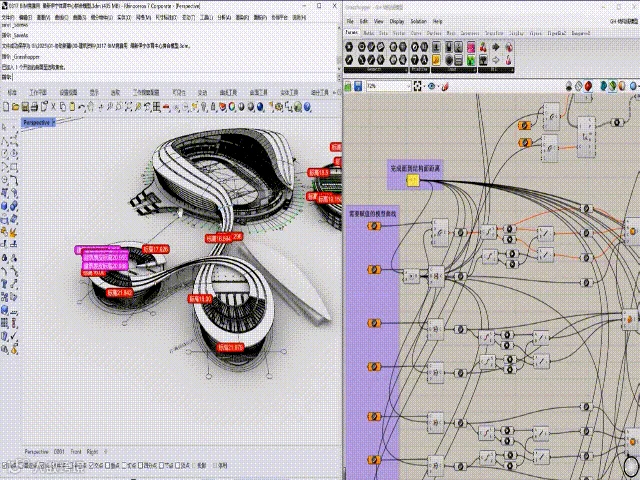This screenshot has height=480, width=640.
Task: Click the red preview mesh icon in Grasshopper
Action: click(588, 86)
